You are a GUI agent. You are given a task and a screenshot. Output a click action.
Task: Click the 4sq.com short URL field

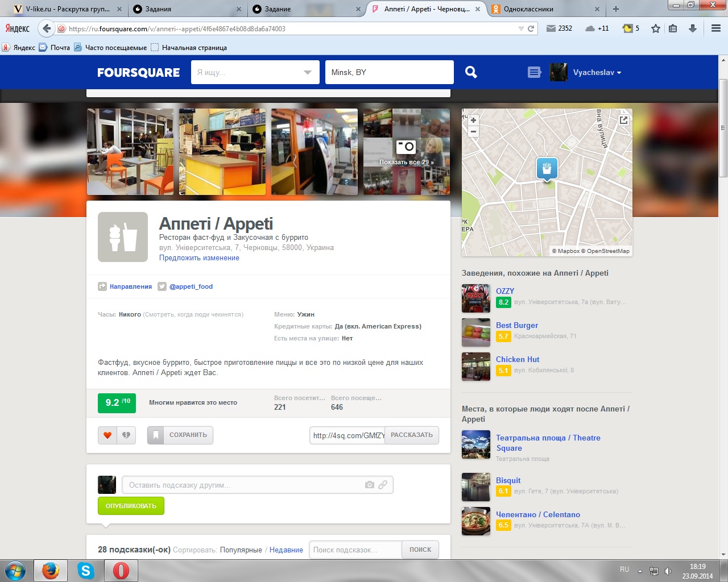(348, 435)
